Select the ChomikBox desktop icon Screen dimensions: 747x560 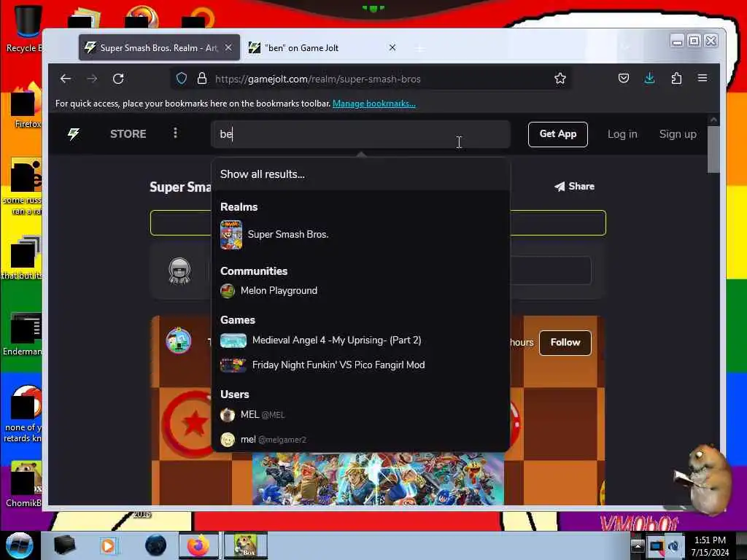tap(24, 484)
